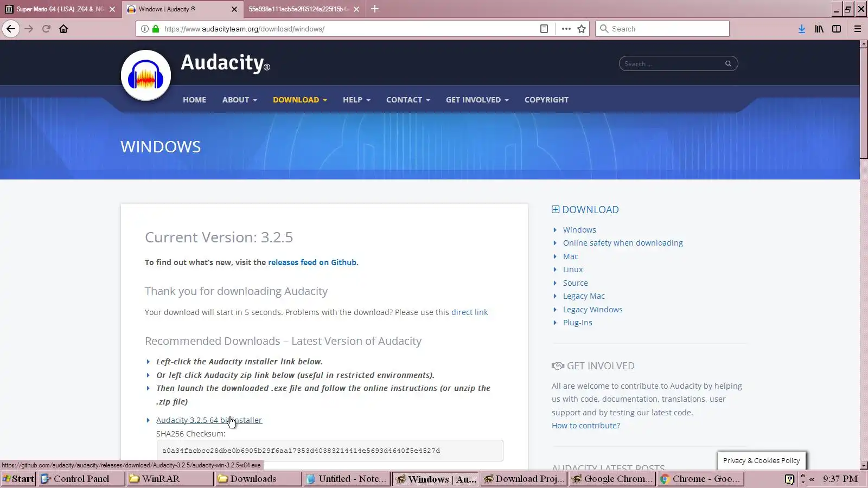
Task: Open Online safety when downloading link
Action: [623, 243]
